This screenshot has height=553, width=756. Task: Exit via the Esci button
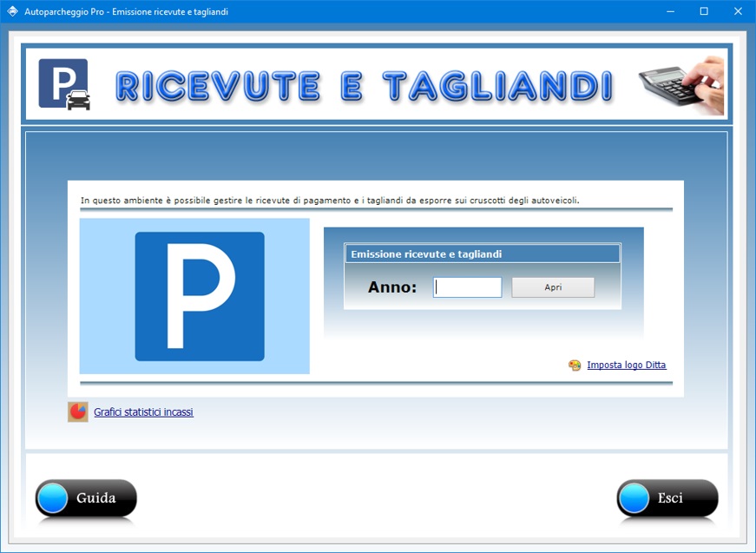pos(667,498)
